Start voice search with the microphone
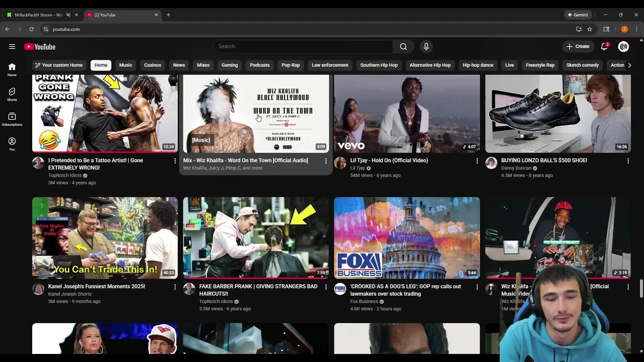This screenshot has height=362, width=644. [426, 46]
